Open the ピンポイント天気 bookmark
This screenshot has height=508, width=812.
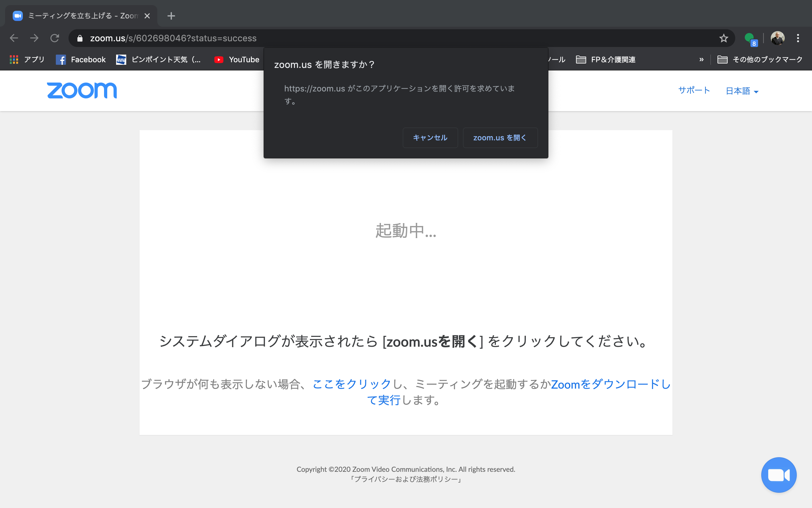(158, 59)
